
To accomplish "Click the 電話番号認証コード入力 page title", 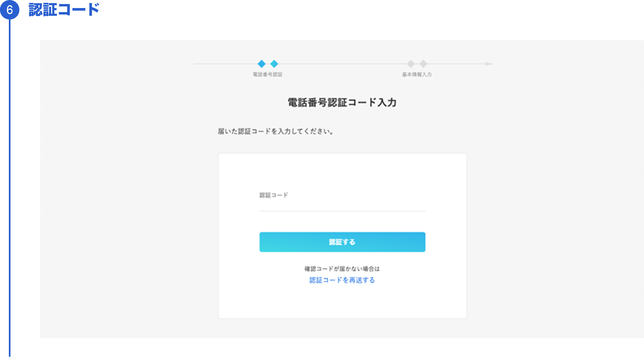I will [342, 103].
